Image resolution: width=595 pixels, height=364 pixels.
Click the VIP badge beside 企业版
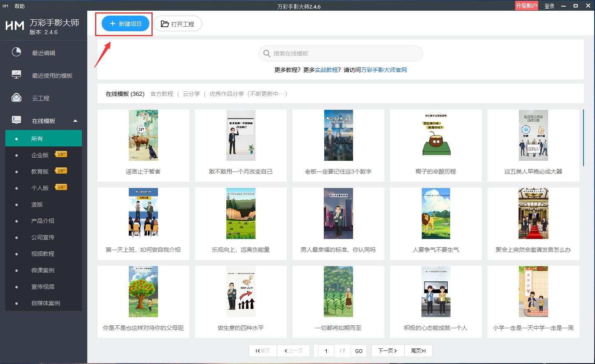pyautogui.click(x=61, y=154)
